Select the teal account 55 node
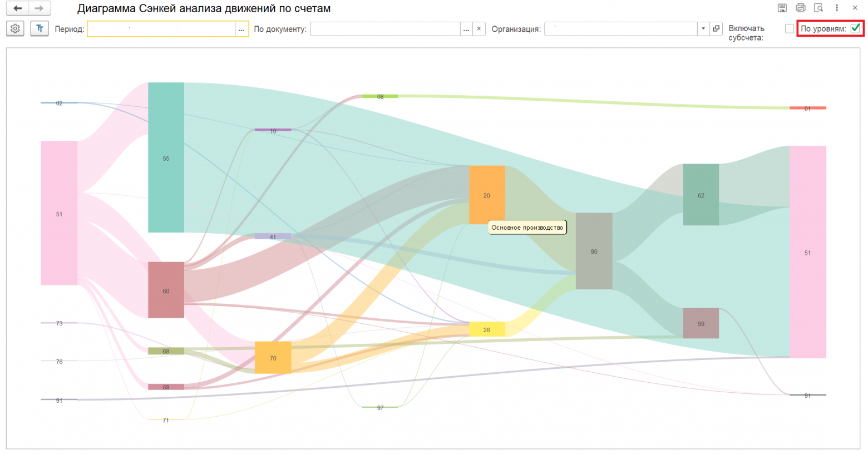868x454 pixels. [166, 157]
